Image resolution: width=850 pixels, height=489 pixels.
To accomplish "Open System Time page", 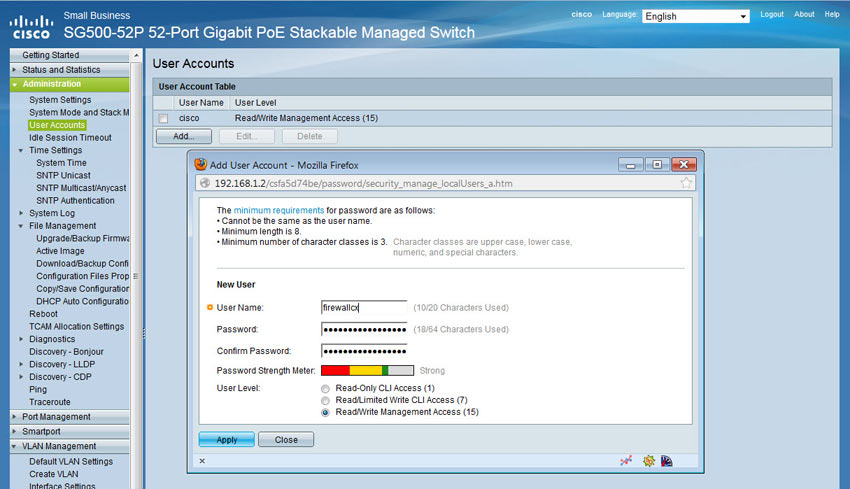I will pyautogui.click(x=61, y=163).
